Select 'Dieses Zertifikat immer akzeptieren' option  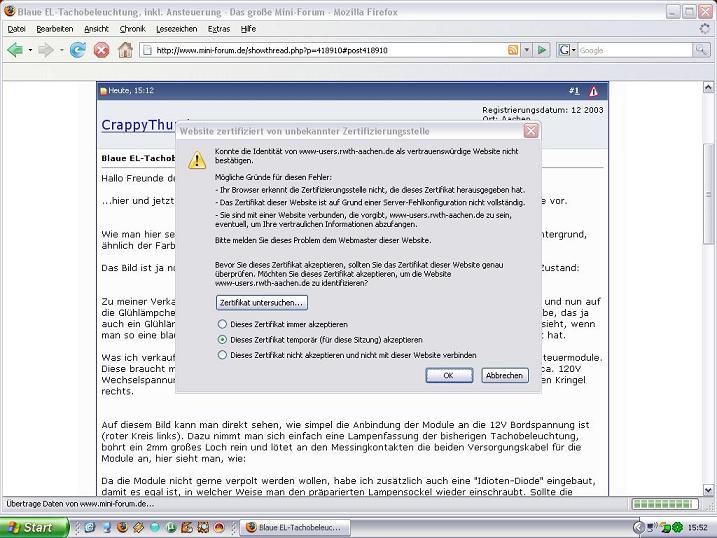coord(222,325)
